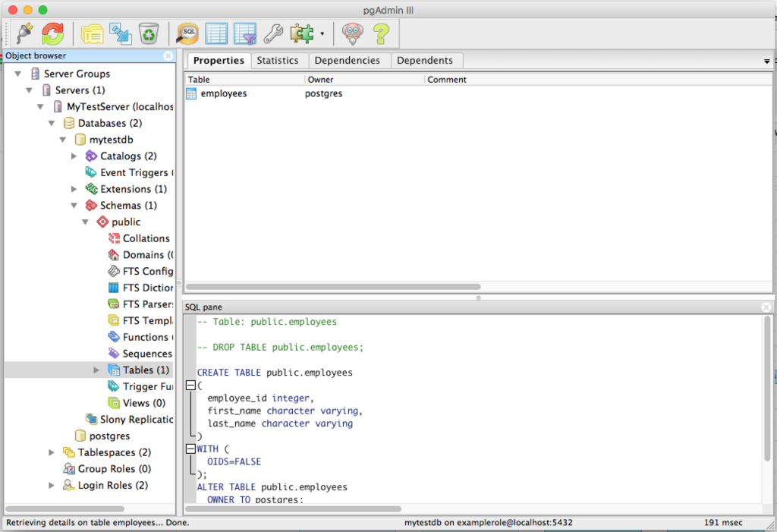Expand the Login Roles (2) node
The image size is (777, 532).
click(52, 486)
